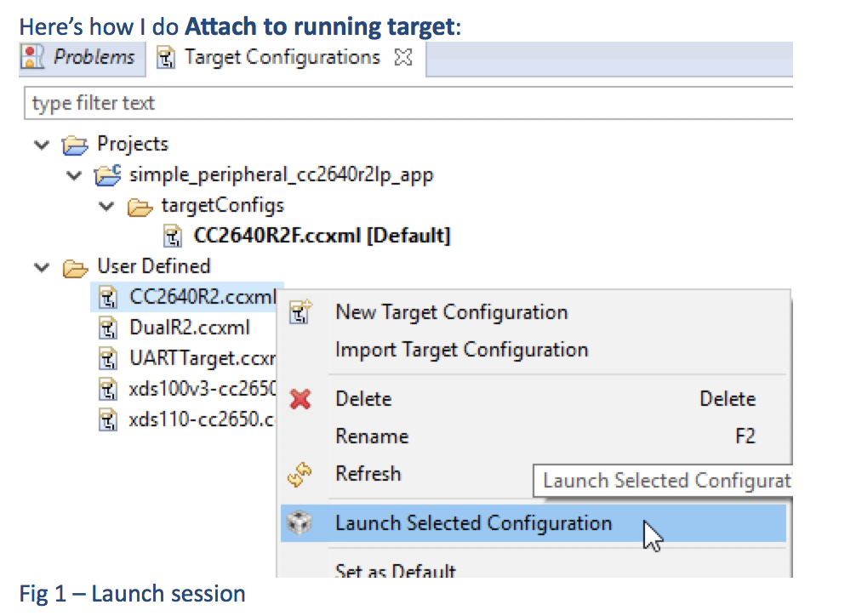The image size is (856, 616).
Task: Click the New Target Configuration icon
Action: (x=300, y=312)
